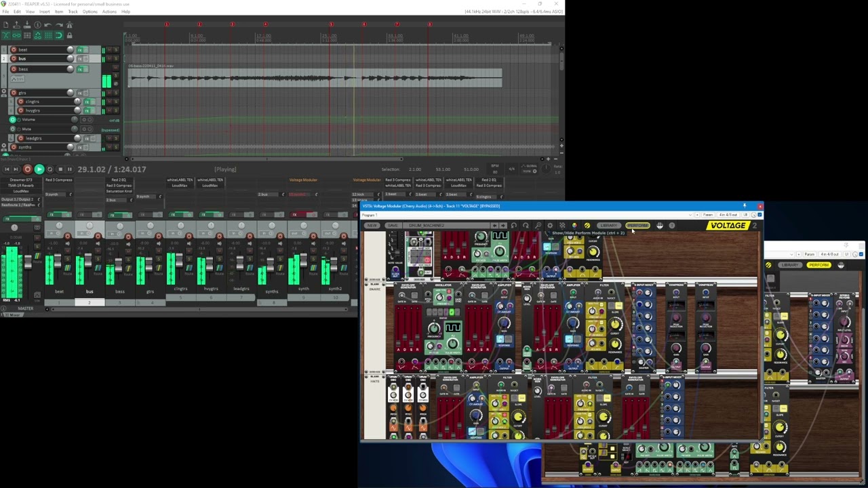Click the transport Pause button
This screenshot has width=868, height=488.
70,169
